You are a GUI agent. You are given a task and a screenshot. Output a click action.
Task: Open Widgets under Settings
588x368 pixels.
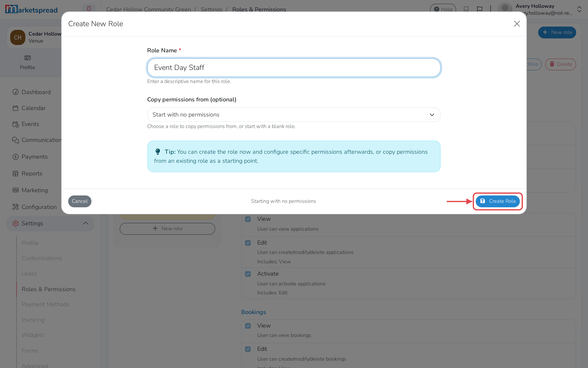[33, 335]
